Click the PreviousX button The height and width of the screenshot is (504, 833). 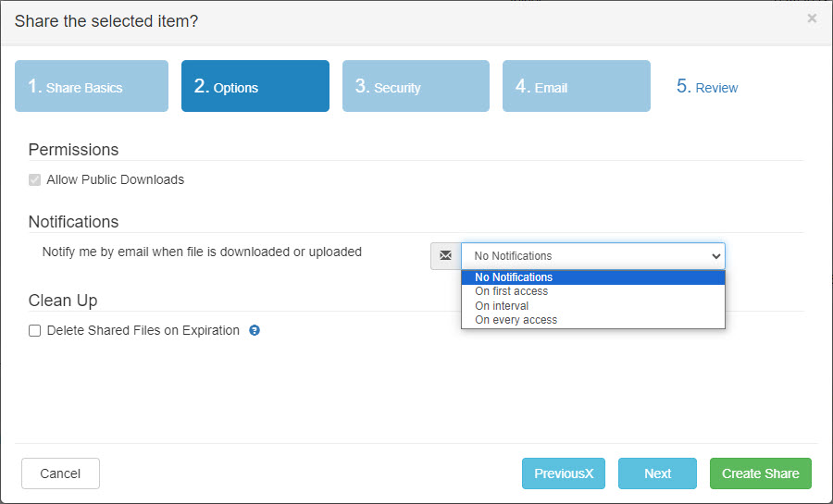(x=564, y=473)
